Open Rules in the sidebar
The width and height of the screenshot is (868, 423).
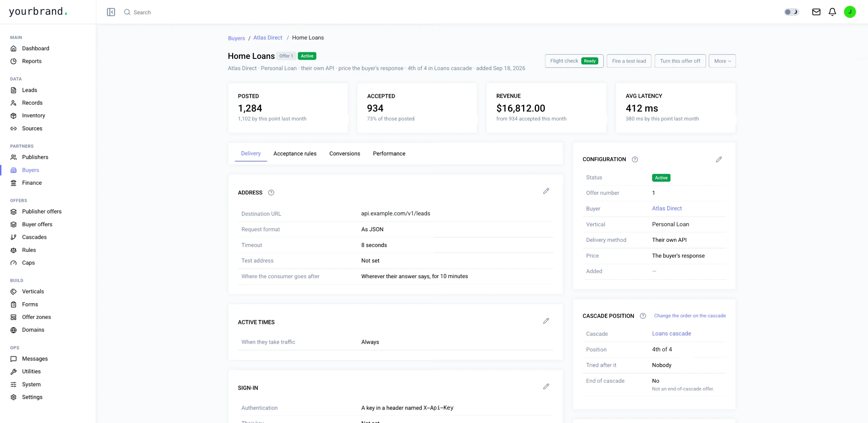[x=29, y=250]
